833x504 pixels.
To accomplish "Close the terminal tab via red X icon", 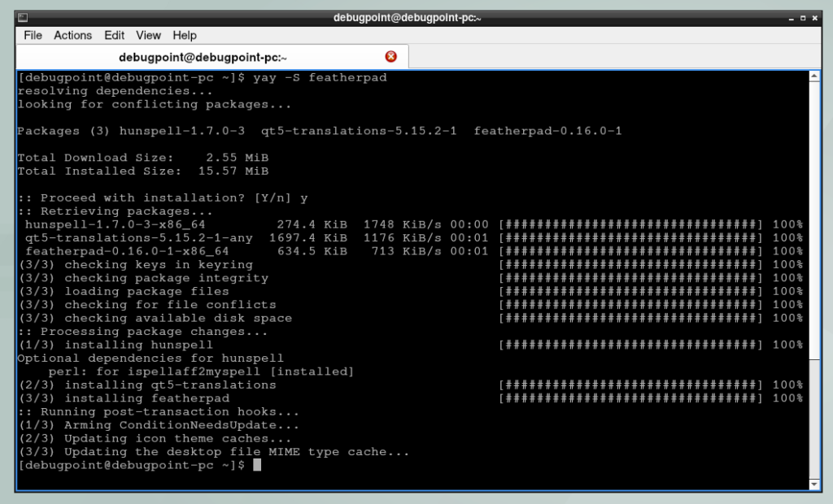I will point(390,57).
